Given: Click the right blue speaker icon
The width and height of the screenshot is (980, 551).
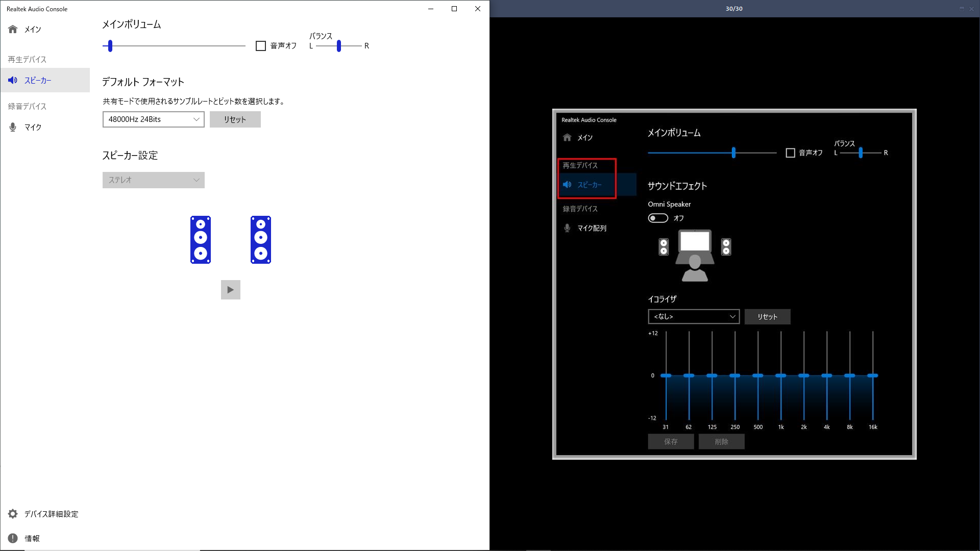Looking at the screenshot, I should (x=261, y=240).
